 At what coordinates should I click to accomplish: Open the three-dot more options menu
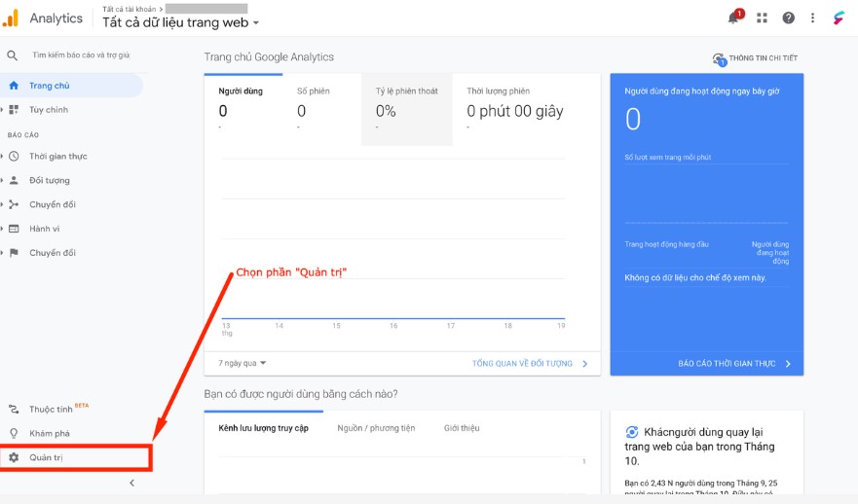[812, 18]
